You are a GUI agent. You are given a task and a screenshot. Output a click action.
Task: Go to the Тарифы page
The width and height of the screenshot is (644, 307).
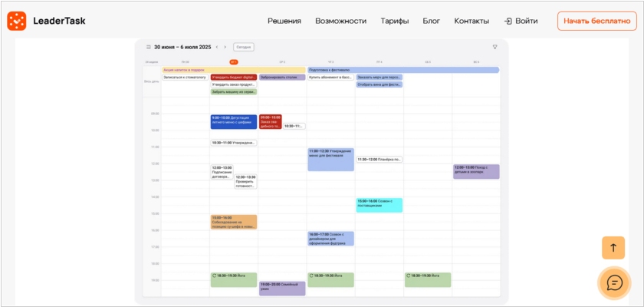pyautogui.click(x=394, y=21)
